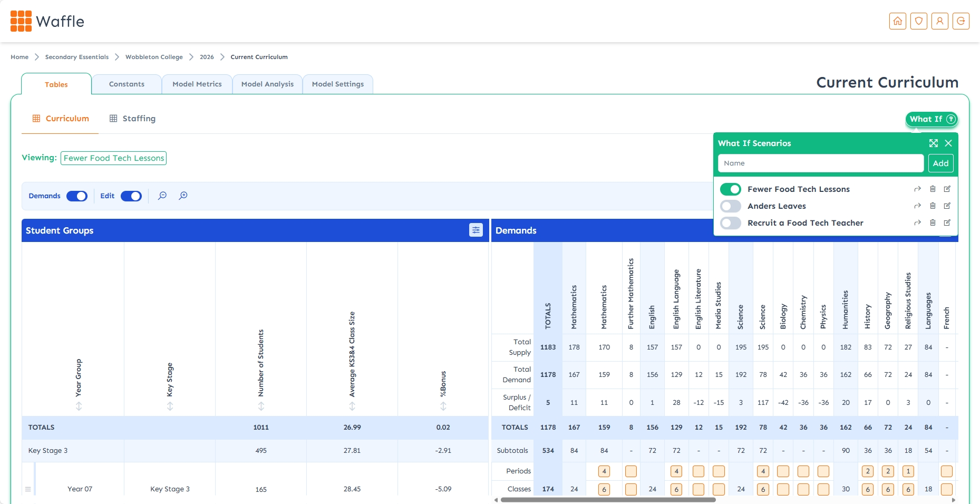This screenshot has height=504, width=980.
Task: Sort by Number of Students column
Action: coord(261,406)
